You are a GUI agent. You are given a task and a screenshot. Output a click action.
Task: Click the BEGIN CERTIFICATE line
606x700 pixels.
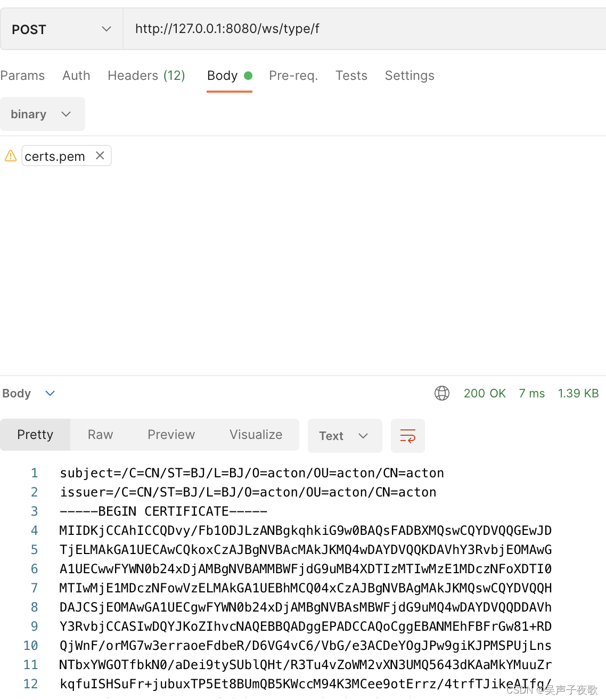click(163, 511)
